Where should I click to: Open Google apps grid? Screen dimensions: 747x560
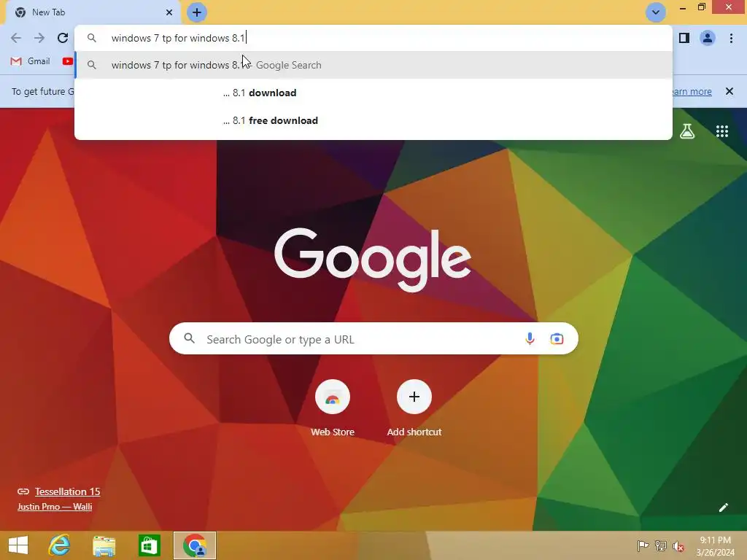coord(722,131)
